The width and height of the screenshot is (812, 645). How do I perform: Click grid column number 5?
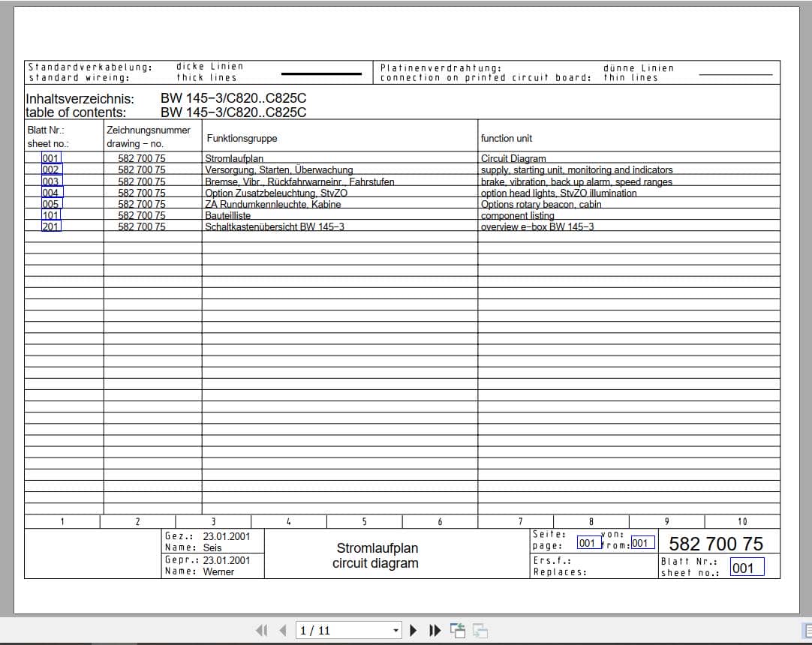[x=365, y=521]
